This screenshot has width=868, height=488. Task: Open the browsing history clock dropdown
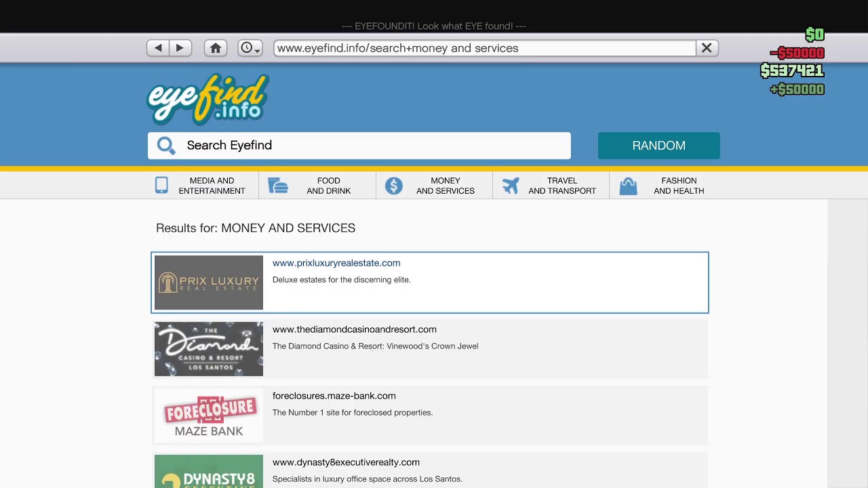(250, 48)
